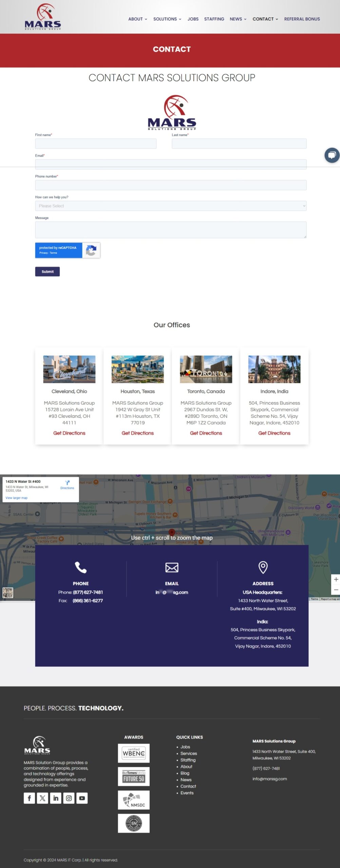
Task: Focus the Phone number input field
Action: [171, 185]
